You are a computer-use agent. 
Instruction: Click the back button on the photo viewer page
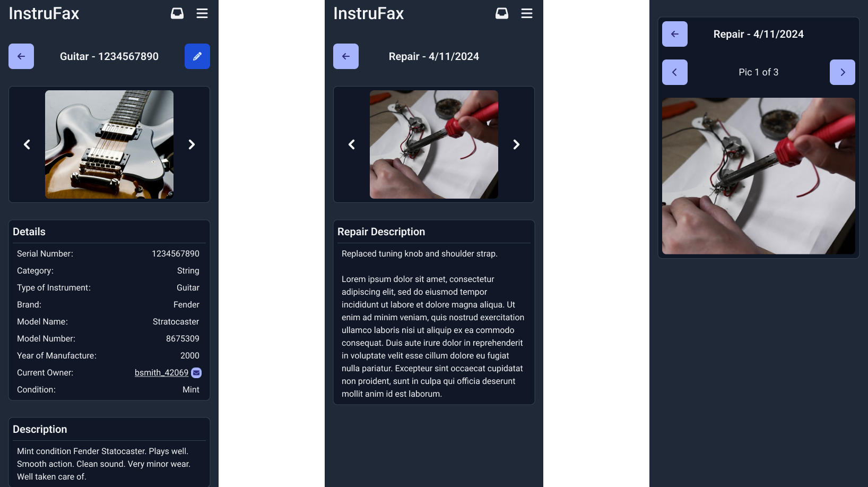point(674,33)
